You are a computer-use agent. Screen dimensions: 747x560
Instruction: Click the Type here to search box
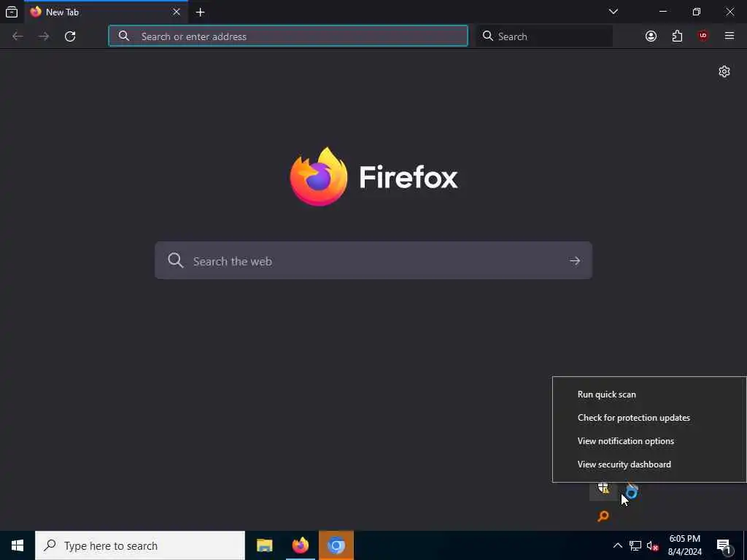[140, 545]
